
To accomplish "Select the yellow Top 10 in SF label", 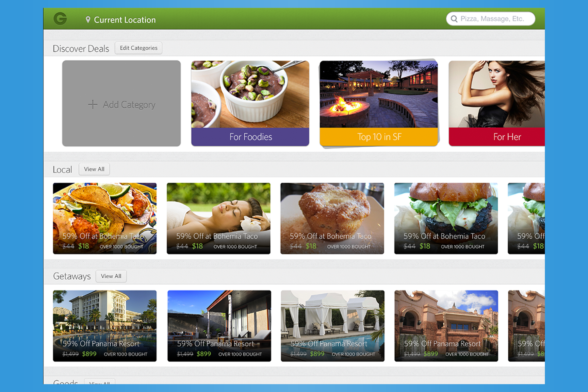I will (x=379, y=137).
